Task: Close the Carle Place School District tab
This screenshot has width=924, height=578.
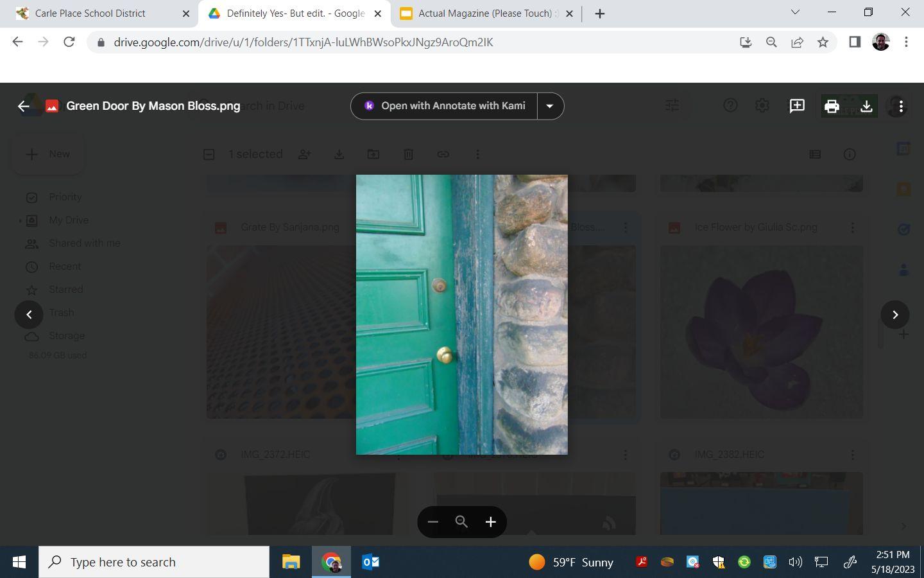Action: click(x=186, y=13)
